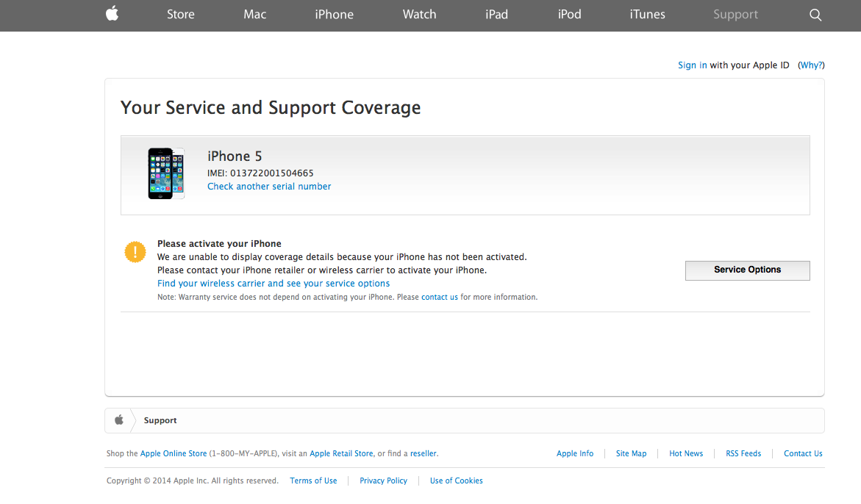Open the Store menu
Screen dimensions: 861x504
tap(180, 15)
